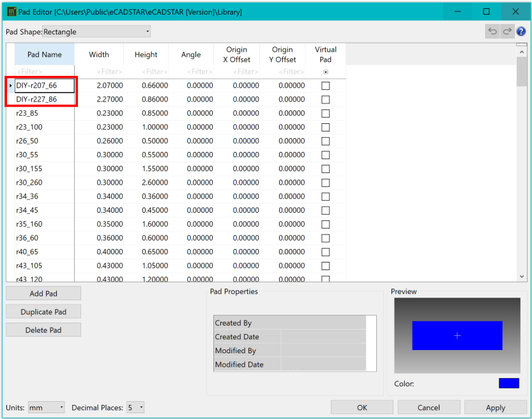Check Virtual Pad box for r30_55
The height and width of the screenshot is (419, 532).
coord(325,155)
